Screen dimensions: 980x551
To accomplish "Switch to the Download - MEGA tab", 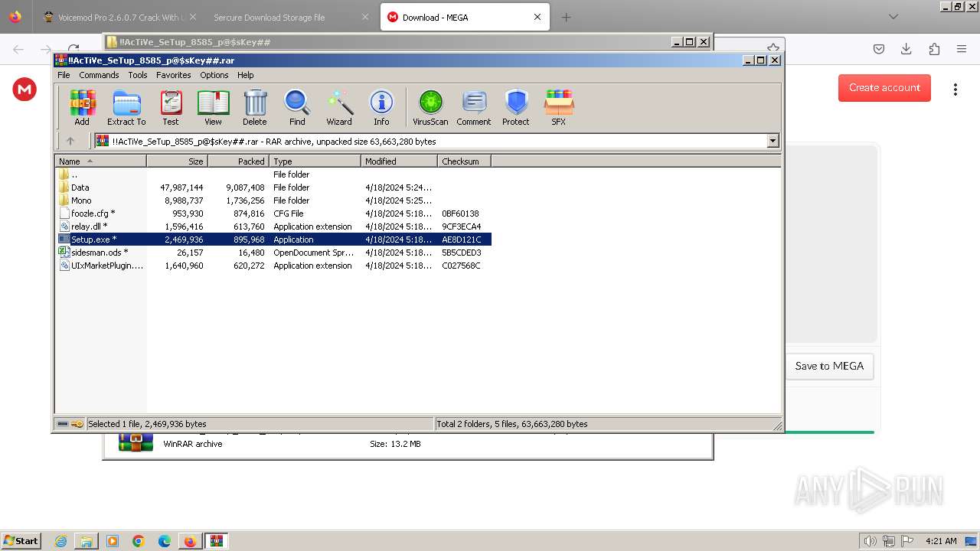I will point(465,17).
